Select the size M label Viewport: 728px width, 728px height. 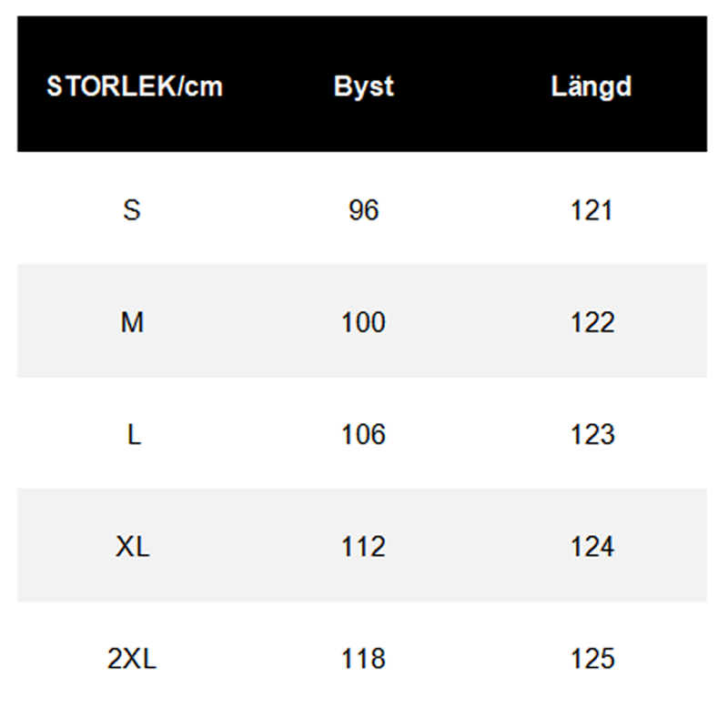[x=133, y=322]
